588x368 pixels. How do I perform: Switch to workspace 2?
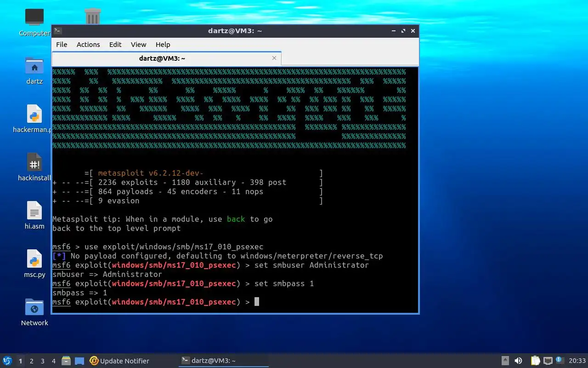point(31,361)
